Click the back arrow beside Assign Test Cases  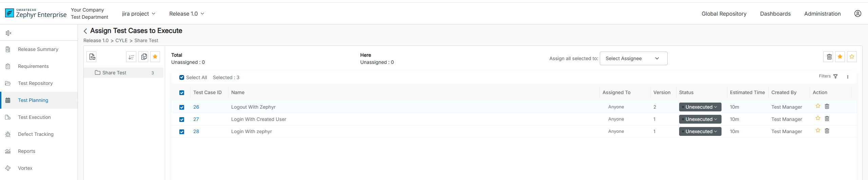coord(85,31)
